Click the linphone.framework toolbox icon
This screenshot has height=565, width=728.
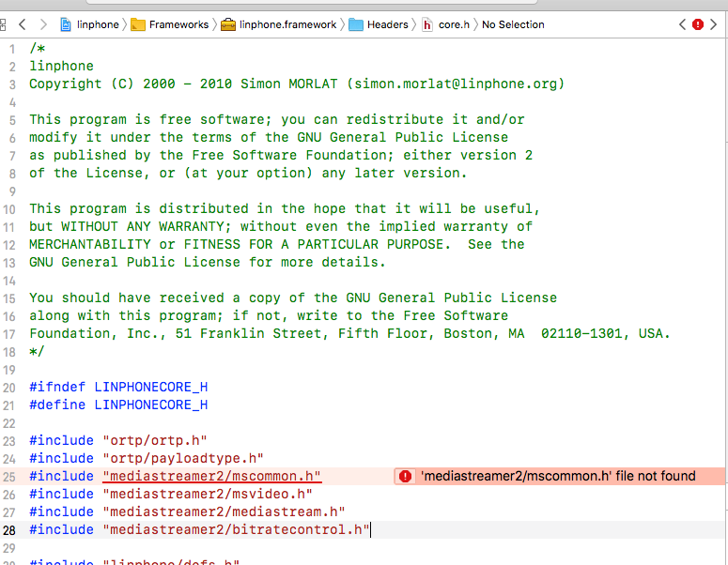click(228, 24)
